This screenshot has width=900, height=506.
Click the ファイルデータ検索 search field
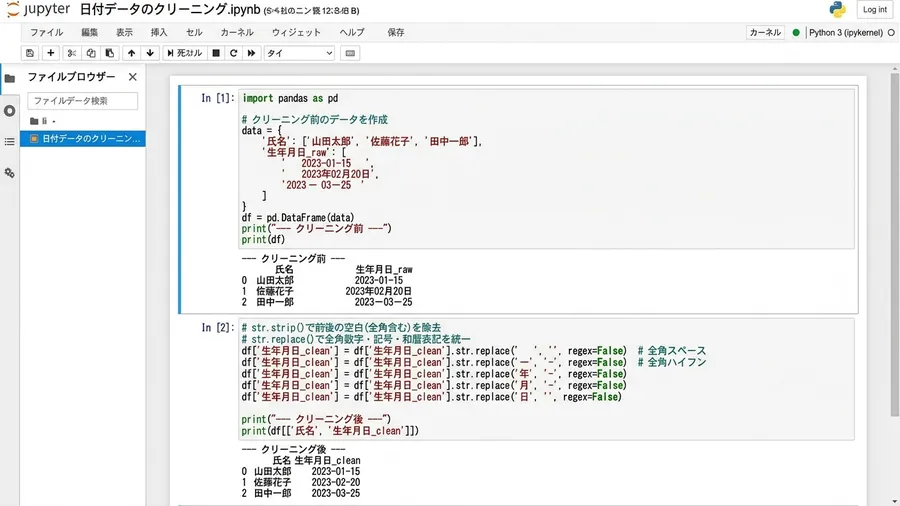[83, 100]
